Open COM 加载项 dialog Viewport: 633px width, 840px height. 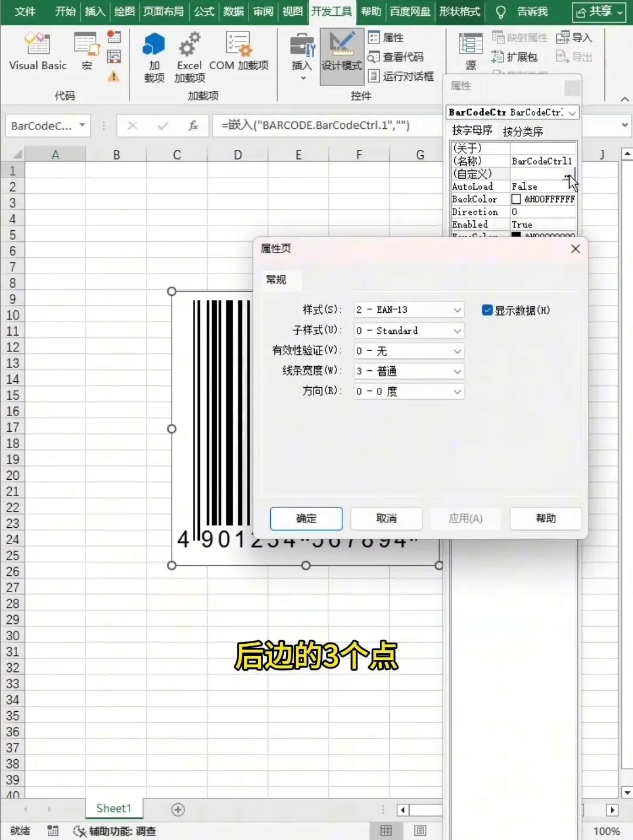pos(239,52)
